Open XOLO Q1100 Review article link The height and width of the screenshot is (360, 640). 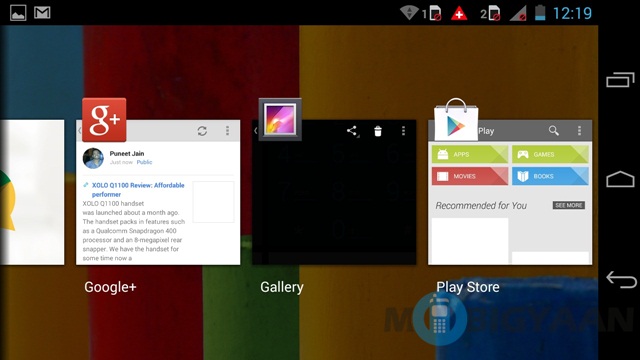(138, 190)
